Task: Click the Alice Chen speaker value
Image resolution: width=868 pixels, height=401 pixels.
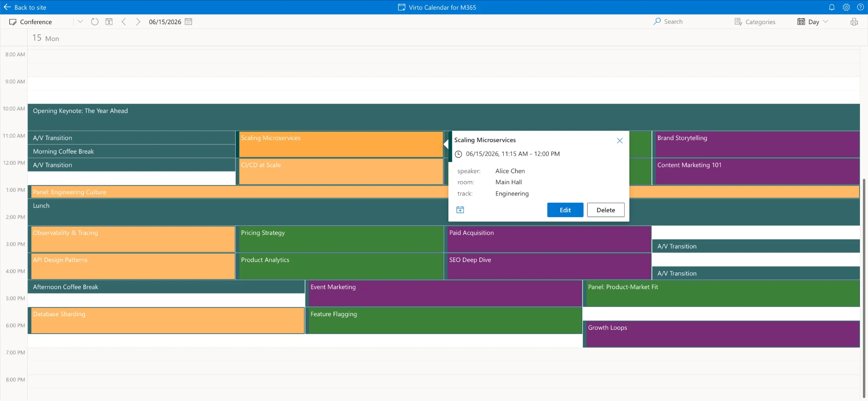Action: point(510,171)
